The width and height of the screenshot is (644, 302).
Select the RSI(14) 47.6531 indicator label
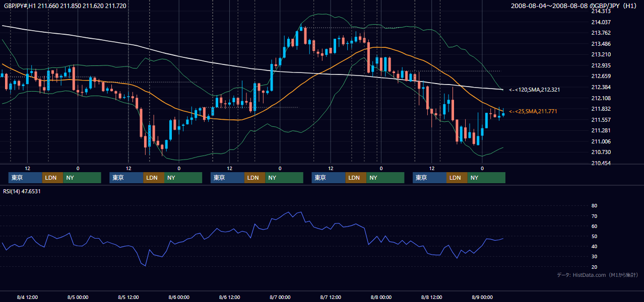pos(22,191)
